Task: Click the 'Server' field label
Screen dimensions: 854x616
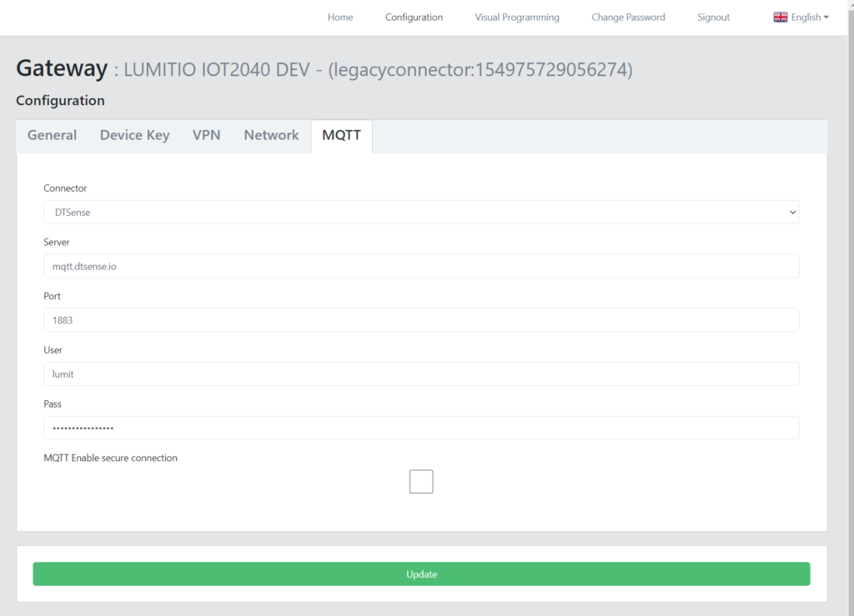Action: tap(57, 243)
